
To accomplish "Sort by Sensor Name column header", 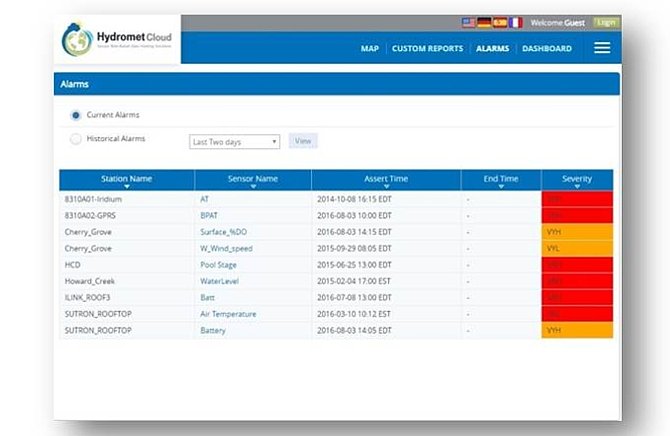I will (252, 179).
